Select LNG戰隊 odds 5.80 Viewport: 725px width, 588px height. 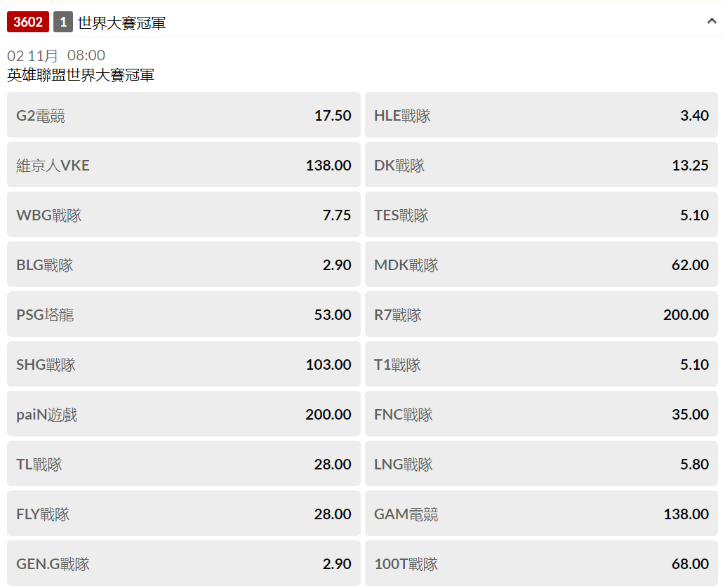541,464
